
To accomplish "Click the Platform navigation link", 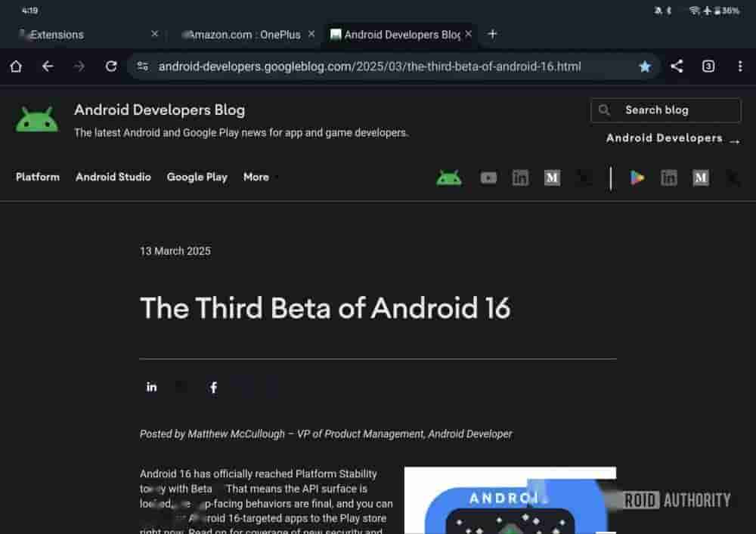I will tap(38, 177).
